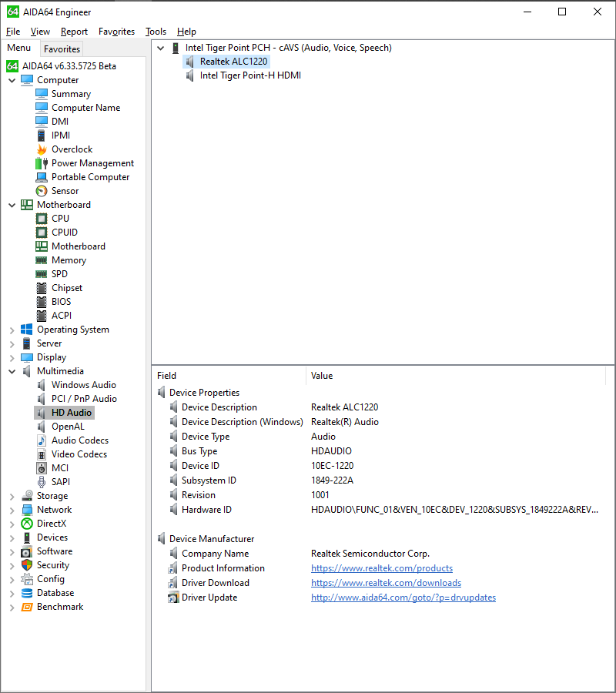The height and width of the screenshot is (693, 616).
Task: Click the SAPI microphone icon
Action: pyautogui.click(x=42, y=482)
